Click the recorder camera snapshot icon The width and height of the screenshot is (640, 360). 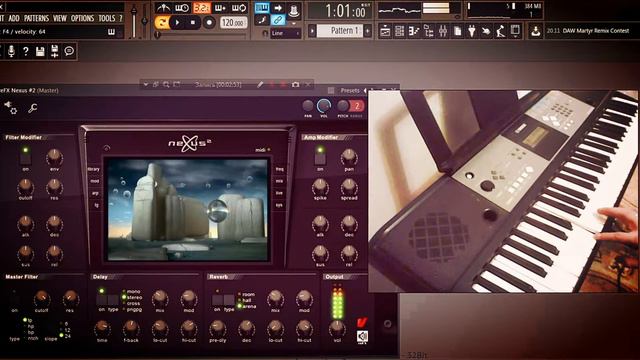coord(295,84)
